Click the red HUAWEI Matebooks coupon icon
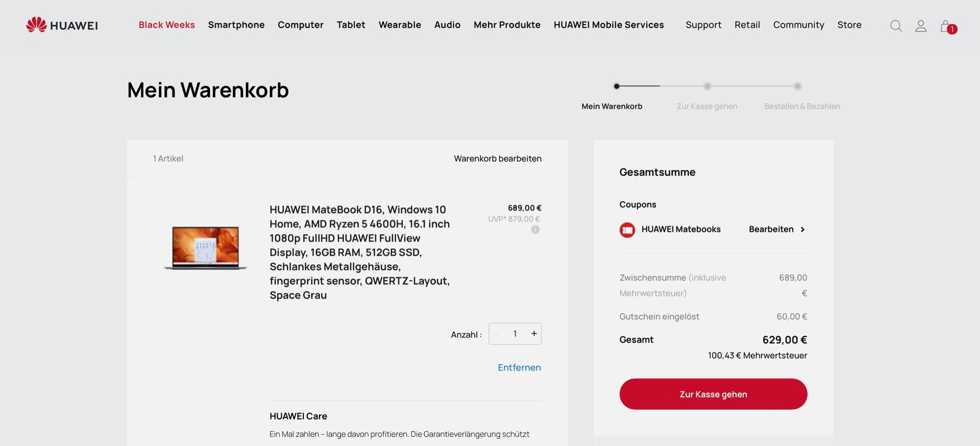The width and height of the screenshot is (980, 446). 627,230
